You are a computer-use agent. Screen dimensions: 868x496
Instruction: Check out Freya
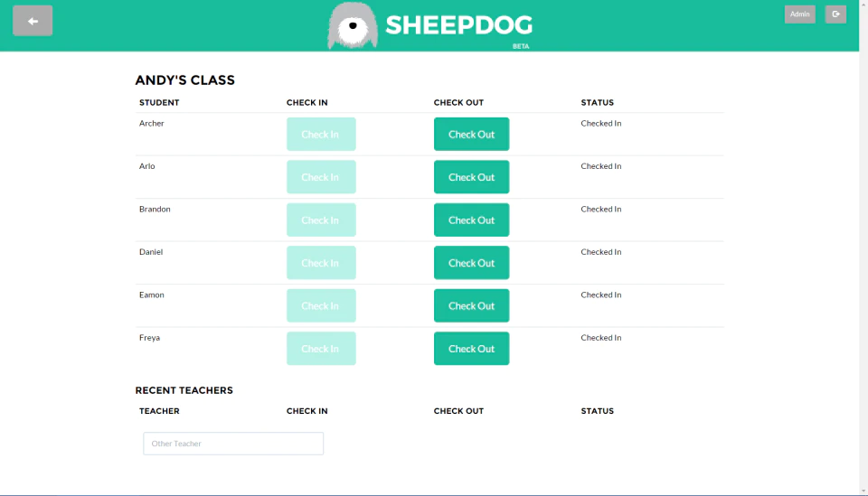pyautogui.click(x=471, y=349)
